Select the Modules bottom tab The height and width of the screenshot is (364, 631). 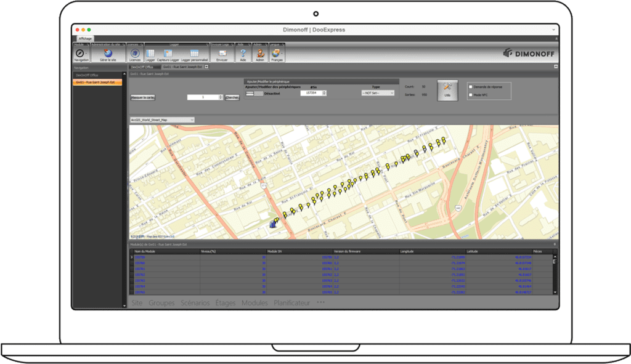pyautogui.click(x=254, y=303)
